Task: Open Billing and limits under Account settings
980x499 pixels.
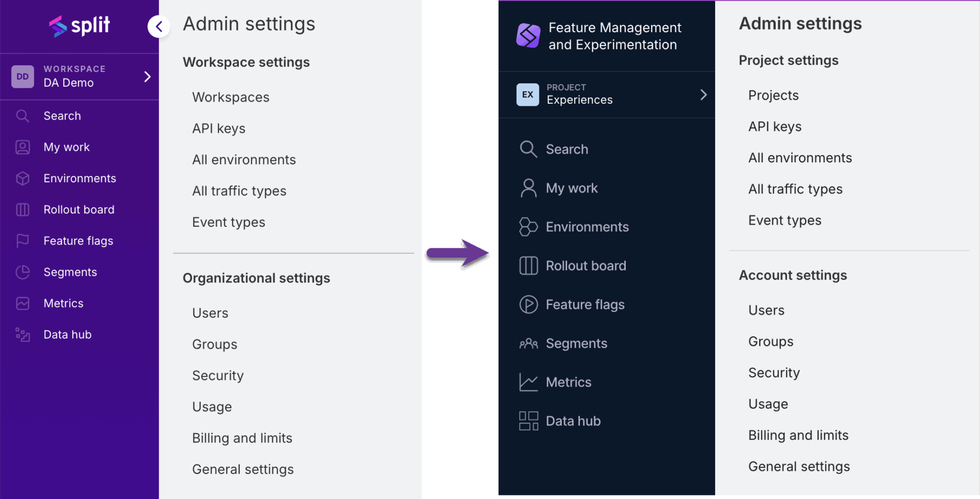Action: click(798, 435)
